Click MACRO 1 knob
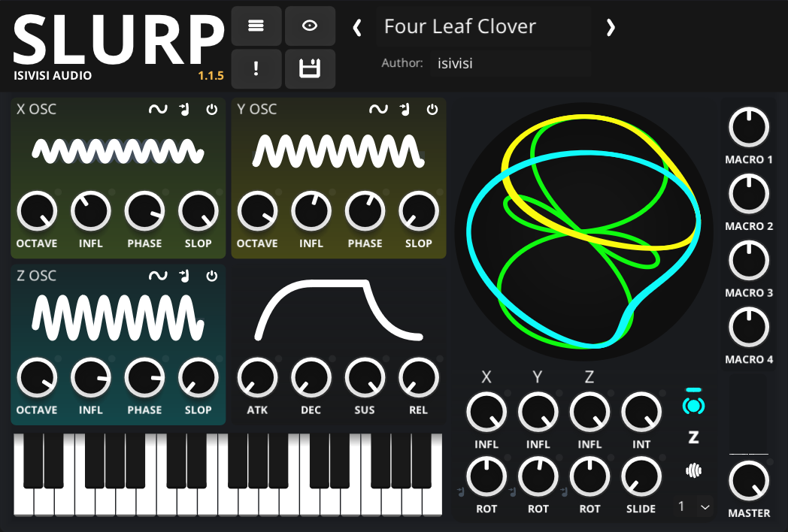The height and width of the screenshot is (532, 788). [x=749, y=127]
